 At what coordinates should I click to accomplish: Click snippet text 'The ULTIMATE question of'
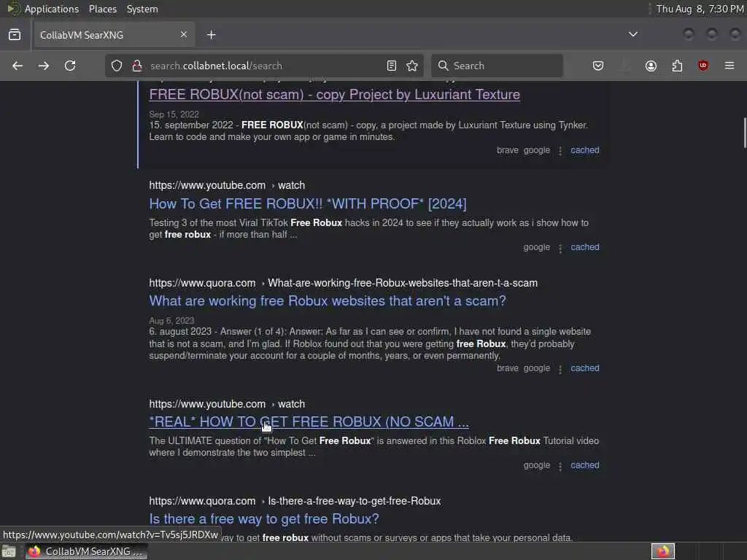click(x=205, y=441)
